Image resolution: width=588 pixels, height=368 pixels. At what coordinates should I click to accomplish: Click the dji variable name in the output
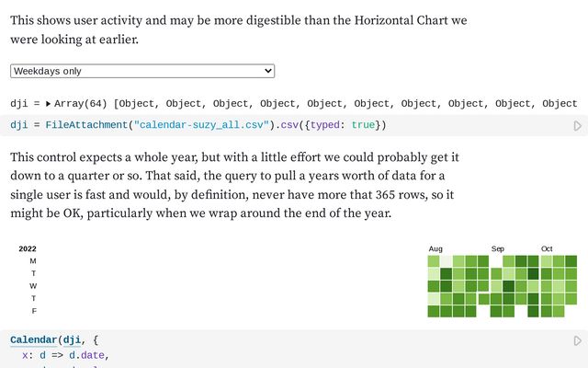[20, 104]
